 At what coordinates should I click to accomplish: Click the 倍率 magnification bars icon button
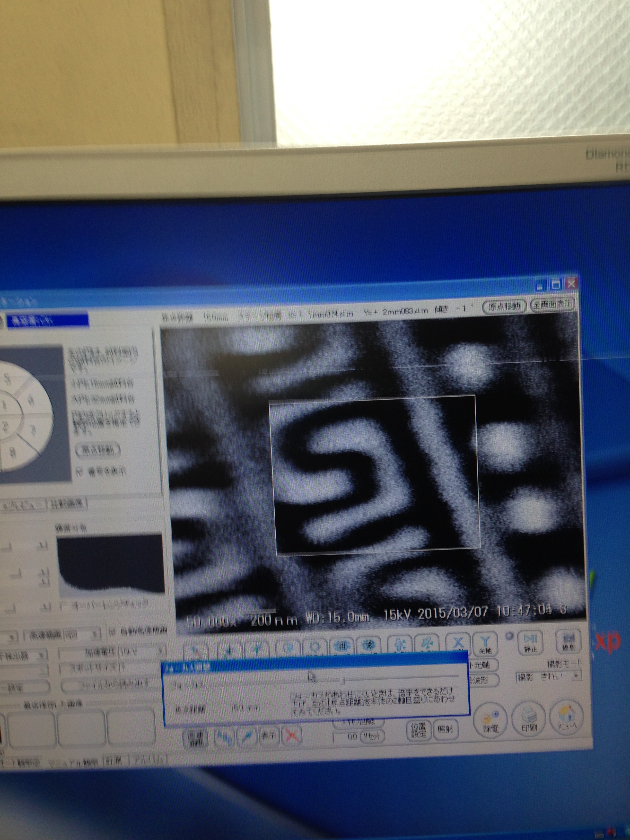click(196, 739)
